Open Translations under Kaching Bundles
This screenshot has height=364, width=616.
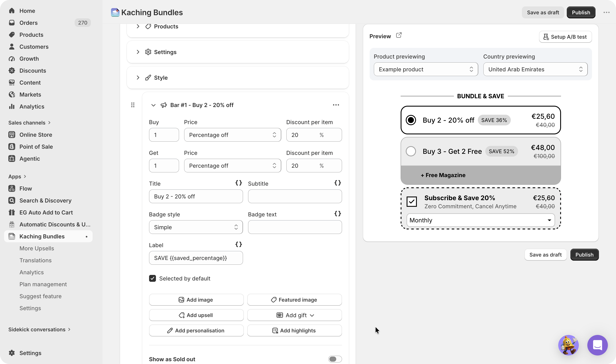36,260
